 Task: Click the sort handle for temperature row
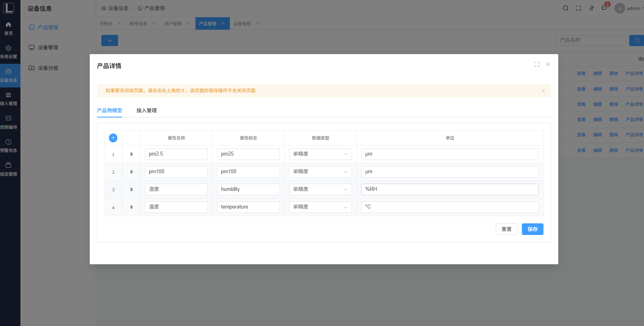(131, 207)
